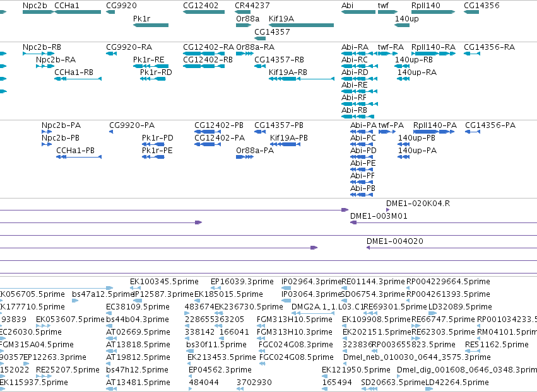Open the Or88a-PA protein label
The height and width of the screenshot is (392, 537).
click(255, 151)
